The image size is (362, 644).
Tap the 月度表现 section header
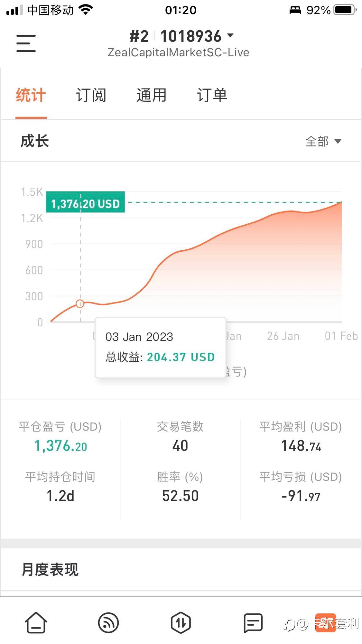(50, 569)
